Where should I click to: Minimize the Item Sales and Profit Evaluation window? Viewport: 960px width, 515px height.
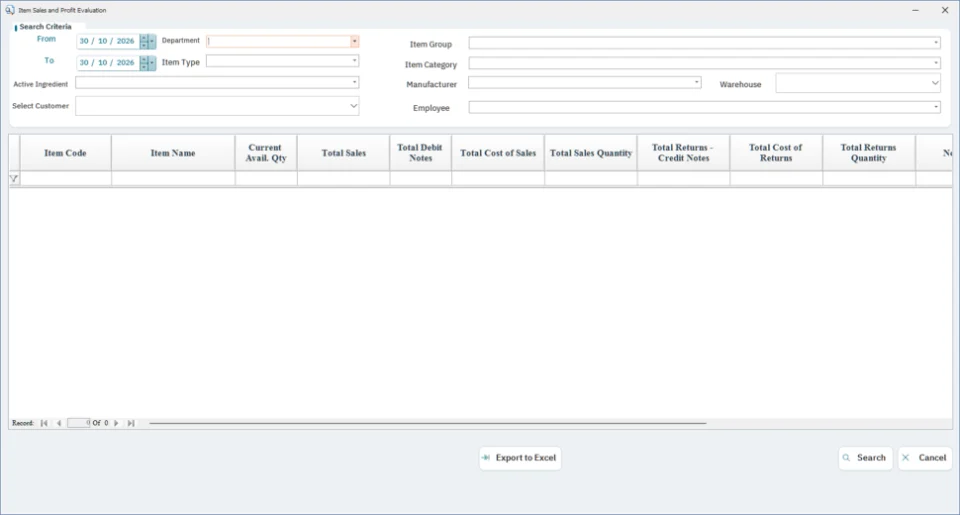tap(915, 10)
